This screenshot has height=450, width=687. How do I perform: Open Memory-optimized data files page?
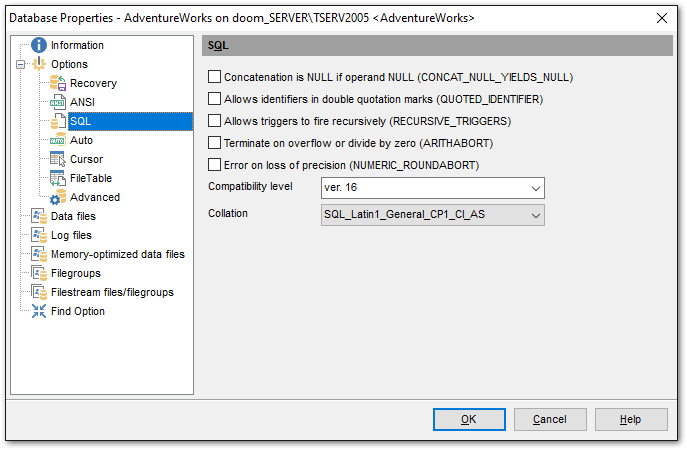(x=118, y=254)
